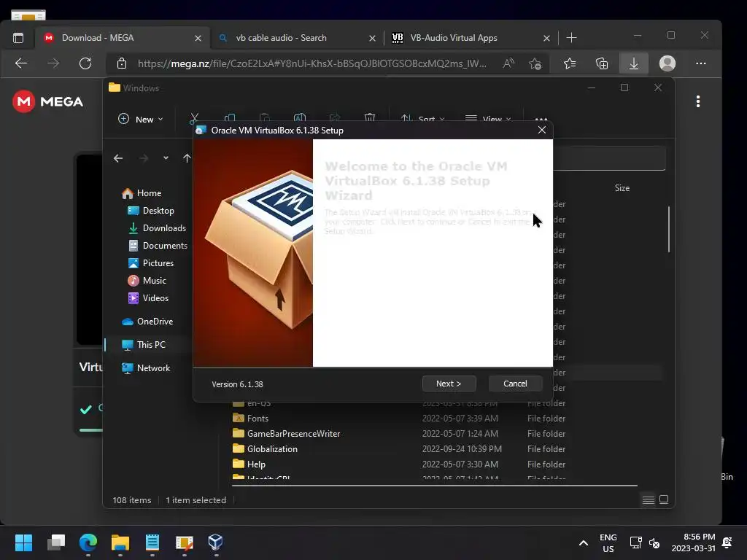Viewport: 747px width, 560px height.
Task: Click Read aloud icon in address bar
Action: pos(508,63)
